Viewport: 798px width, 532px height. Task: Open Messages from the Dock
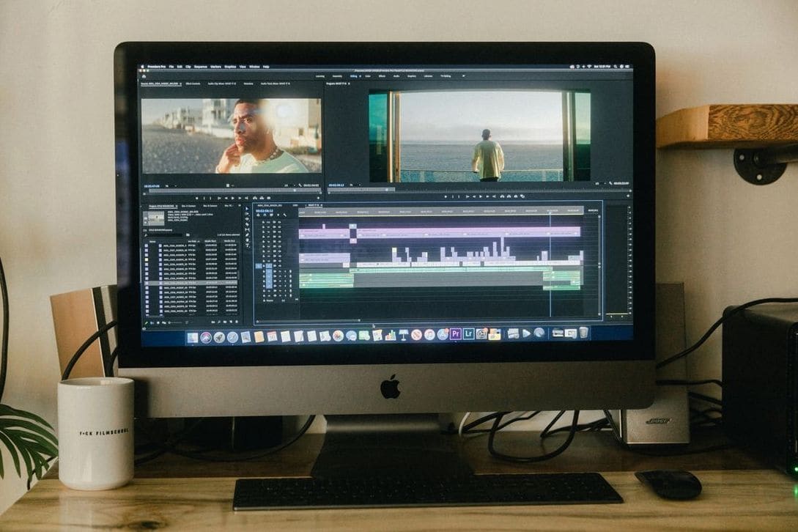click(x=351, y=336)
